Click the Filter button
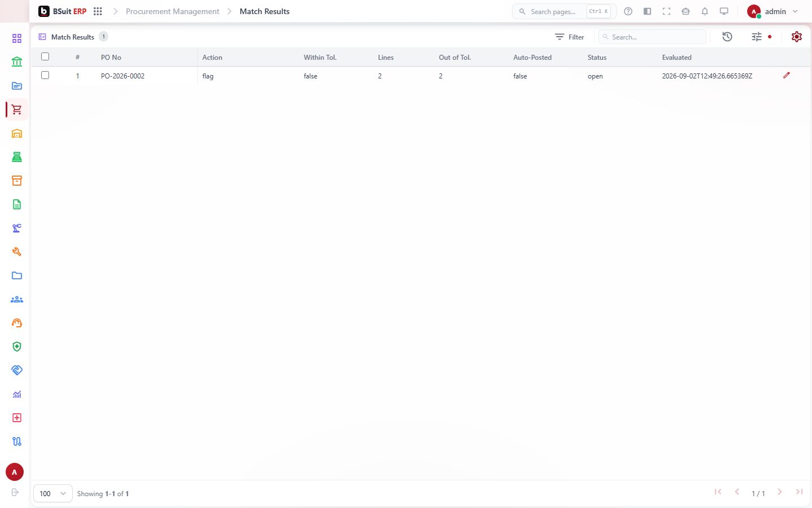The height and width of the screenshot is (508, 812). click(570, 37)
